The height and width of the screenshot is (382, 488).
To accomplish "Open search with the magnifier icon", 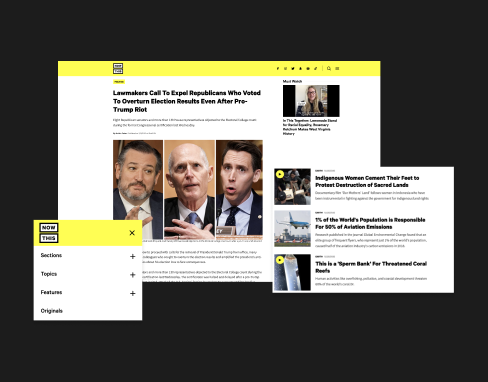I will click(329, 68).
